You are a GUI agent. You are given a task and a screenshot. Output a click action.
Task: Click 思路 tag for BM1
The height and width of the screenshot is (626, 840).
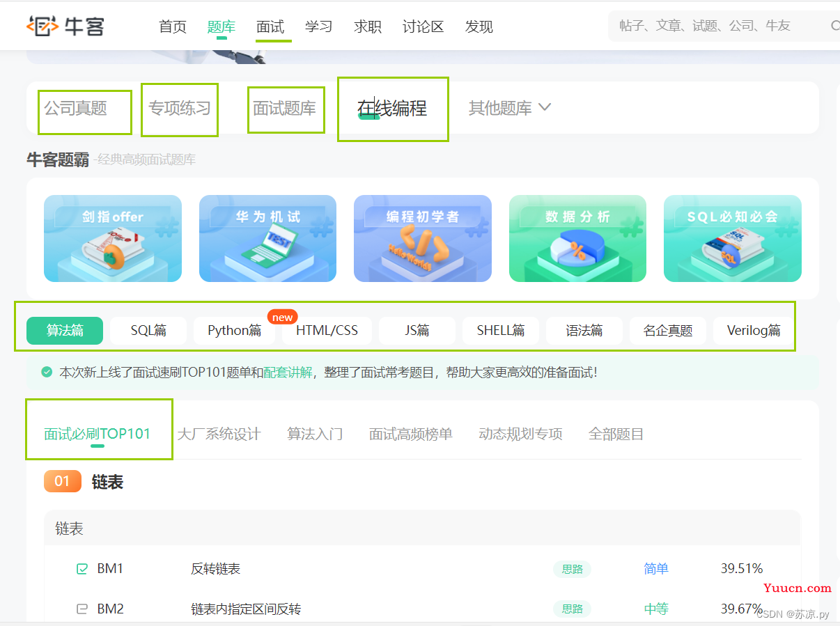(x=572, y=569)
